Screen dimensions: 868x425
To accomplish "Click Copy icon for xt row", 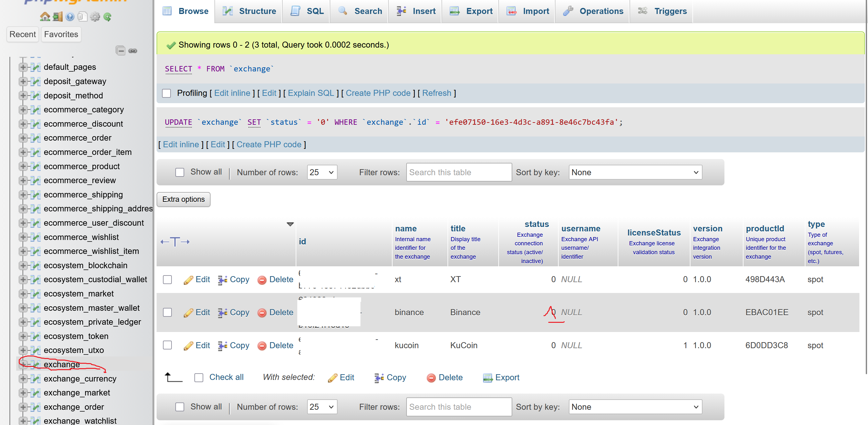I will (x=222, y=280).
